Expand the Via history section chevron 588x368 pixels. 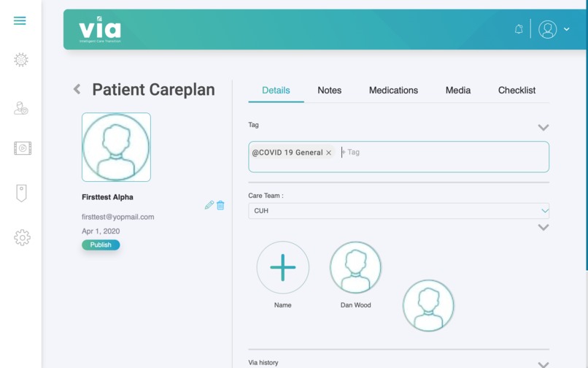point(543,364)
